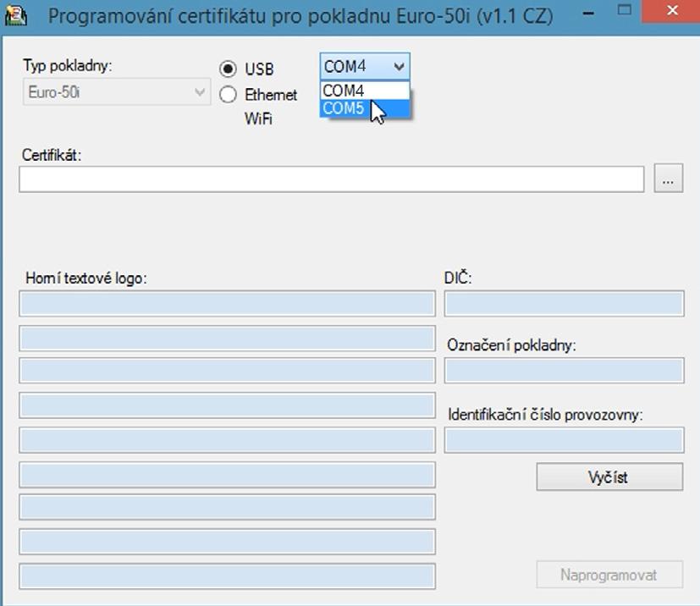Open the Typ pokladny Euro-50i dropdown
The image size is (700, 606).
pyautogui.click(x=117, y=92)
